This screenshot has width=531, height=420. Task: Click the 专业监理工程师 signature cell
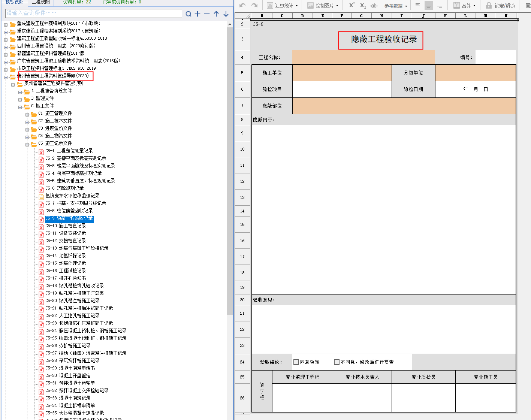(302, 398)
